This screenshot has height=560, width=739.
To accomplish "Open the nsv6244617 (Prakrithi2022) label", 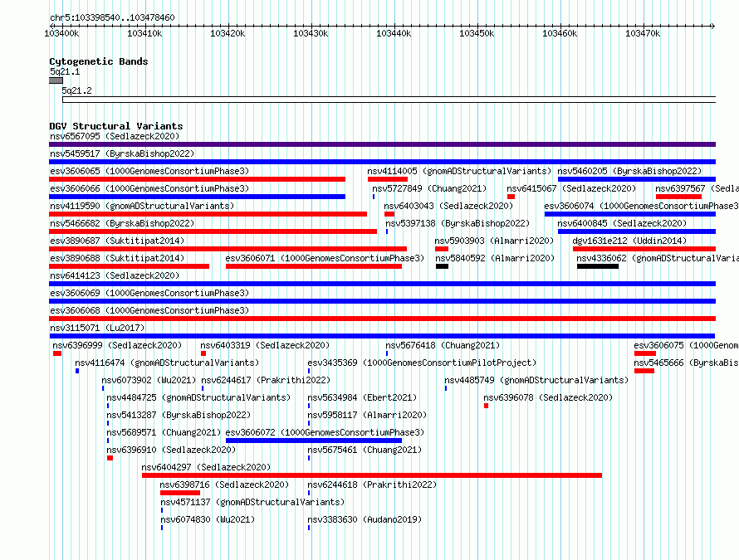I will click(x=266, y=380).
